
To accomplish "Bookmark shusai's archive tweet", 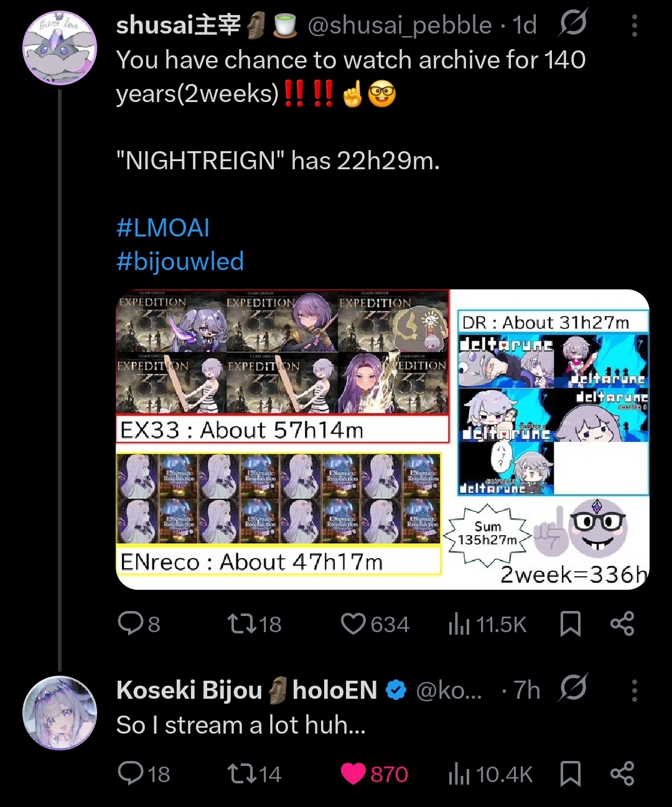I will [x=571, y=623].
